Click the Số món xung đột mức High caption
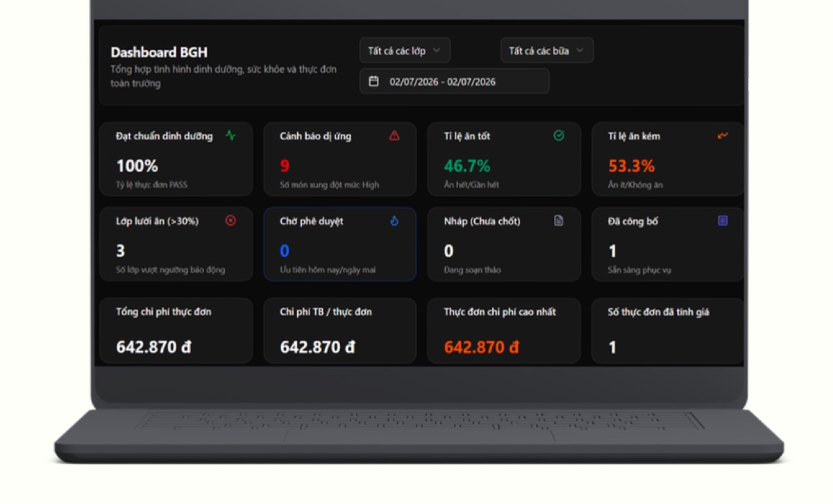Viewport: 833px width, 504px height. pyautogui.click(x=329, y=185)
